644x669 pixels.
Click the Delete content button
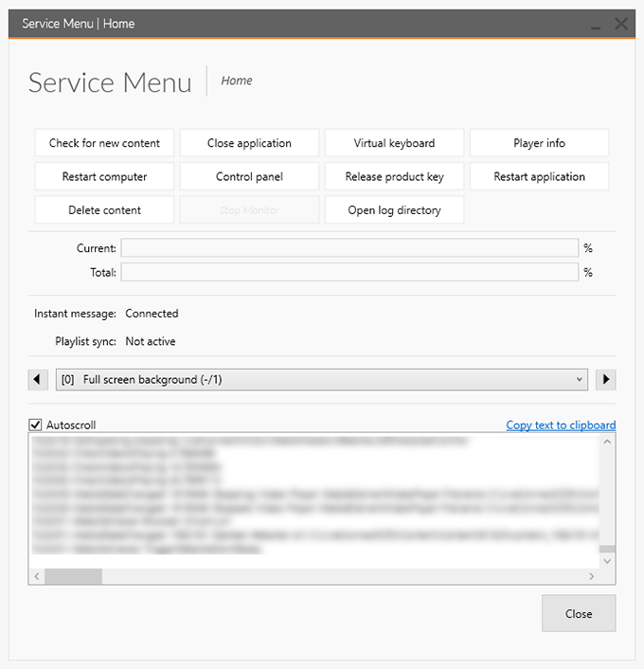click(x=104, y=210)
